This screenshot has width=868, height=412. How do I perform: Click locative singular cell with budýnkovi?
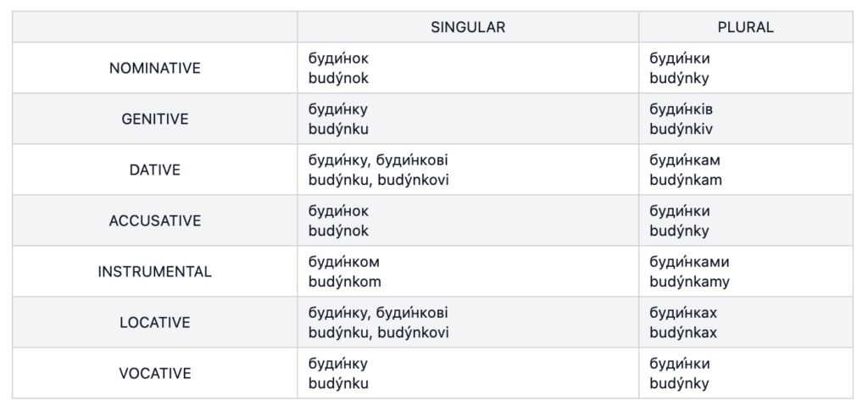(x=468, y=323)
